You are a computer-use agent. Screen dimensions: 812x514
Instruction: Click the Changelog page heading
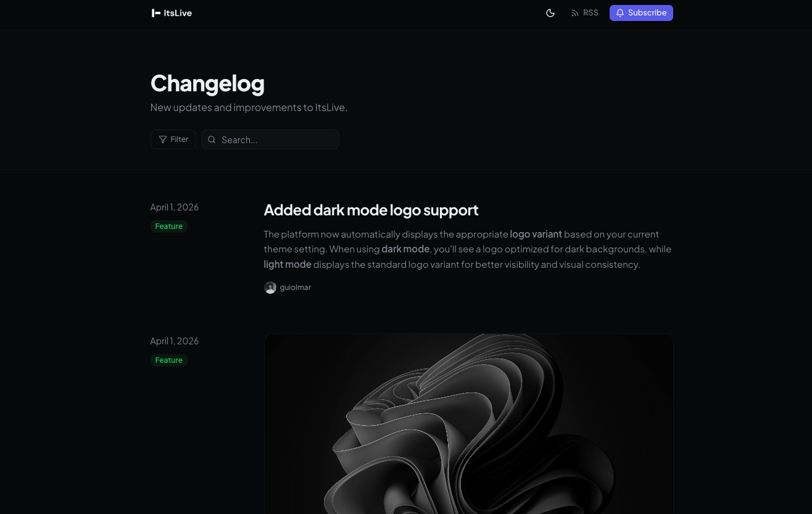click(207, 83)
